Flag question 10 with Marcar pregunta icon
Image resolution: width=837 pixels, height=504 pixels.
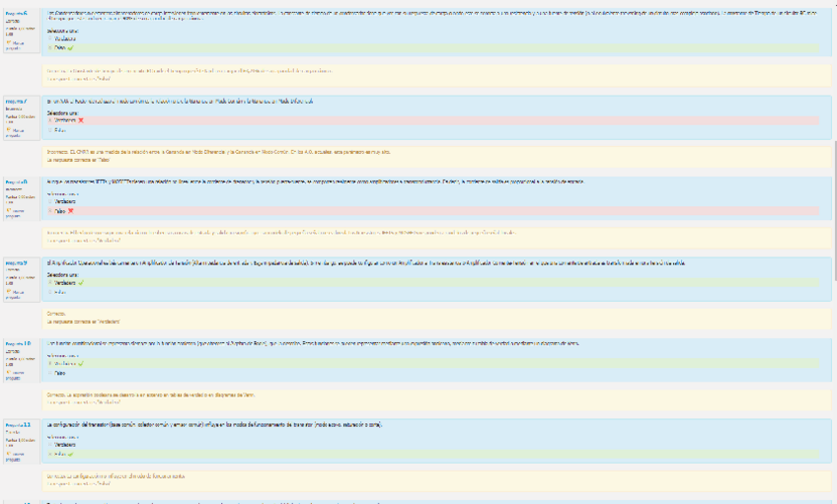8,372
